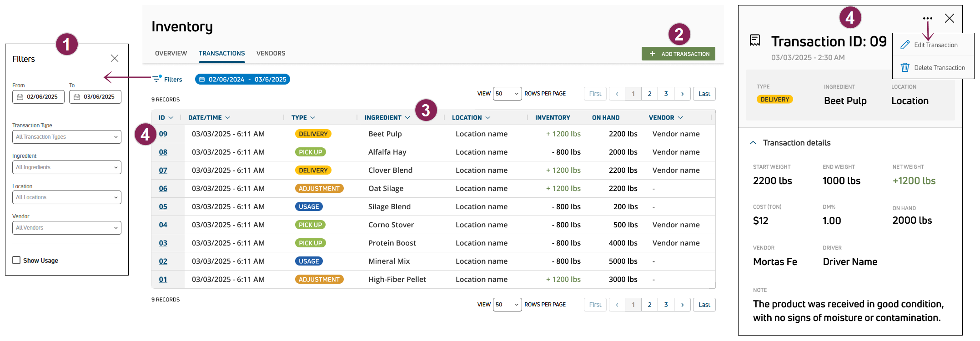Enable the Show Usage checkbox
The width and height of the screenshot is (980, 341).
[16, 260]
